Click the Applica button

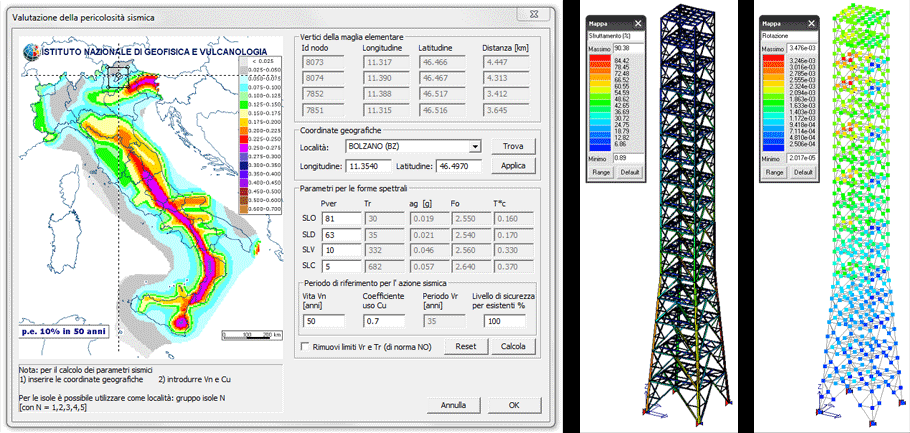(513, 166)
